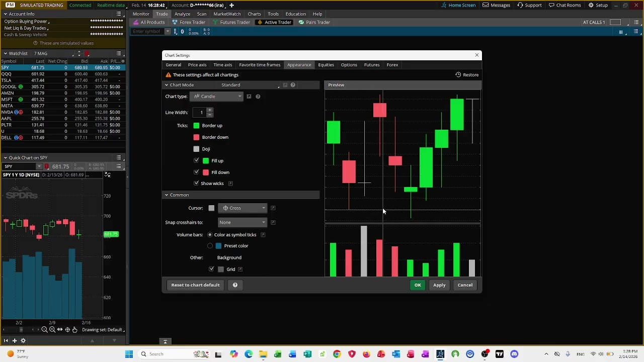
Task: Select the pan hand tool under Quick Chart
Action: [x=74, y=330]
